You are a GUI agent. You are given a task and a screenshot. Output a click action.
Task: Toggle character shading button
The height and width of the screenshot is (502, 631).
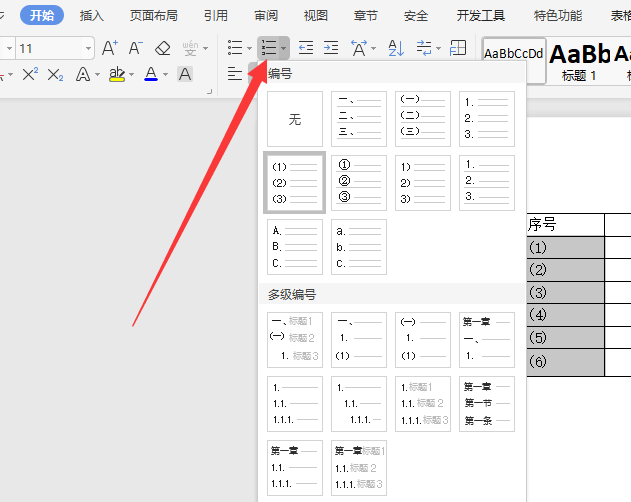(x=185, y=74)
